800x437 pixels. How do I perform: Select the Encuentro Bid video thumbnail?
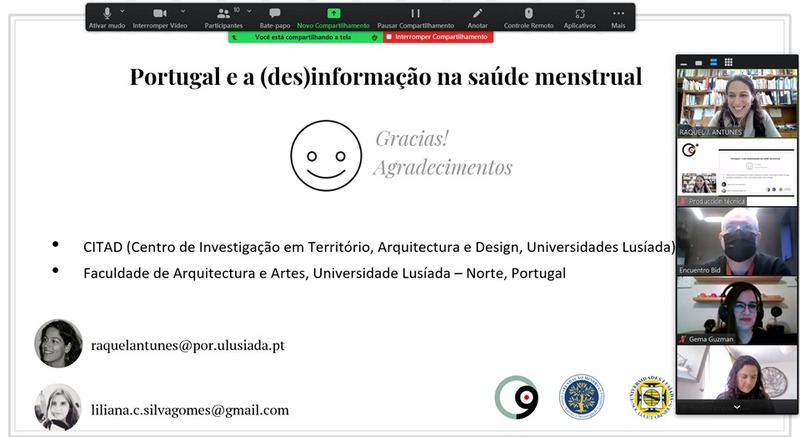(x=737, y=240)
